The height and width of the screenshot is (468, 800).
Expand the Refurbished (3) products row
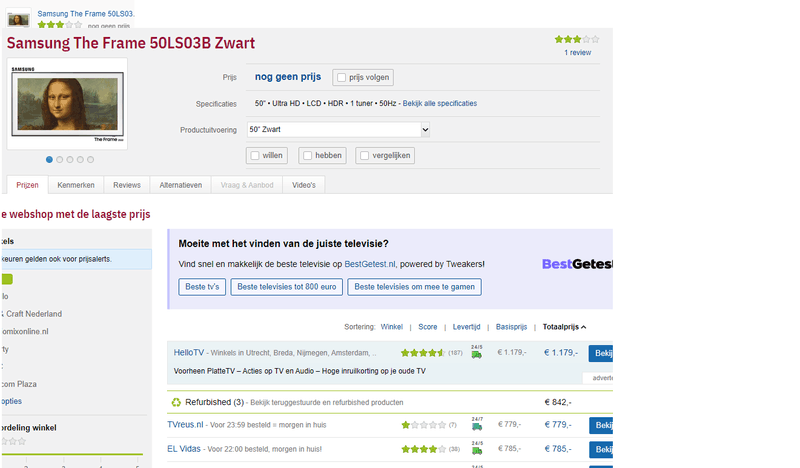click(x=390, y=403)
